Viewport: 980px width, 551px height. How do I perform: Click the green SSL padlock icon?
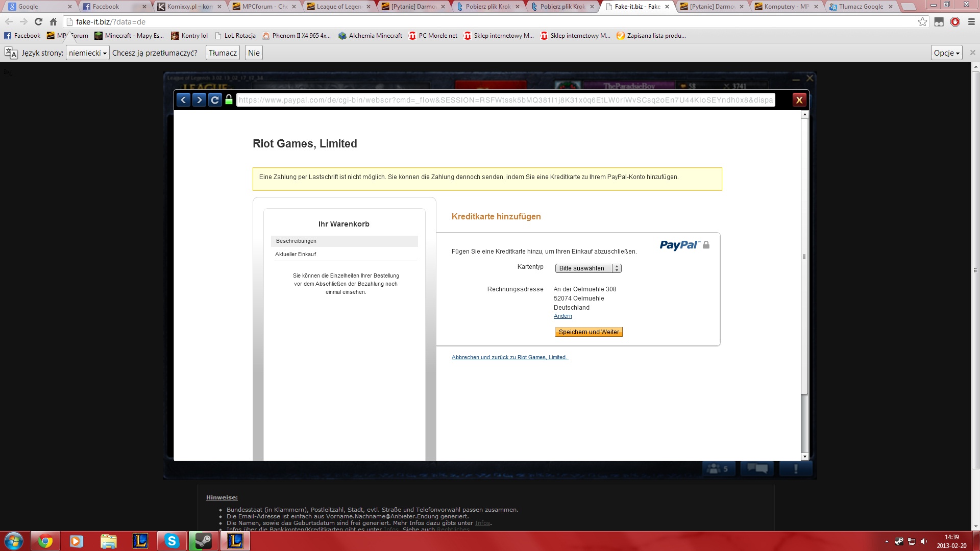[x=229, y=99]
